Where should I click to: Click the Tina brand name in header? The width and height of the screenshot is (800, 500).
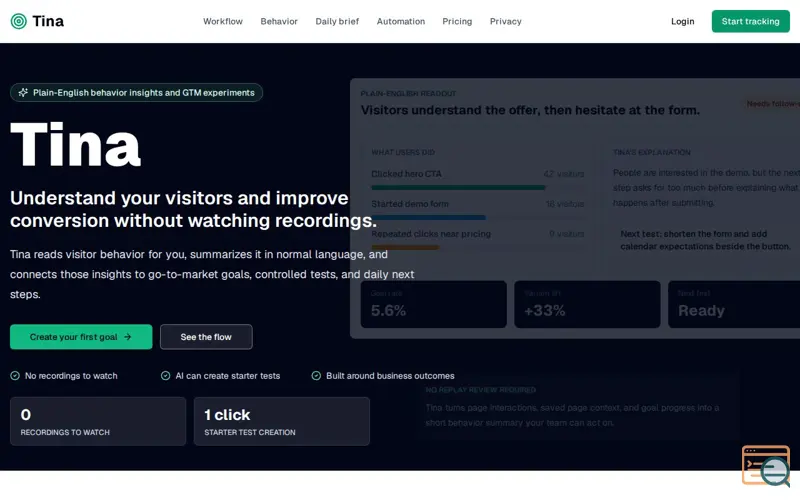click(x=48, y=21)
